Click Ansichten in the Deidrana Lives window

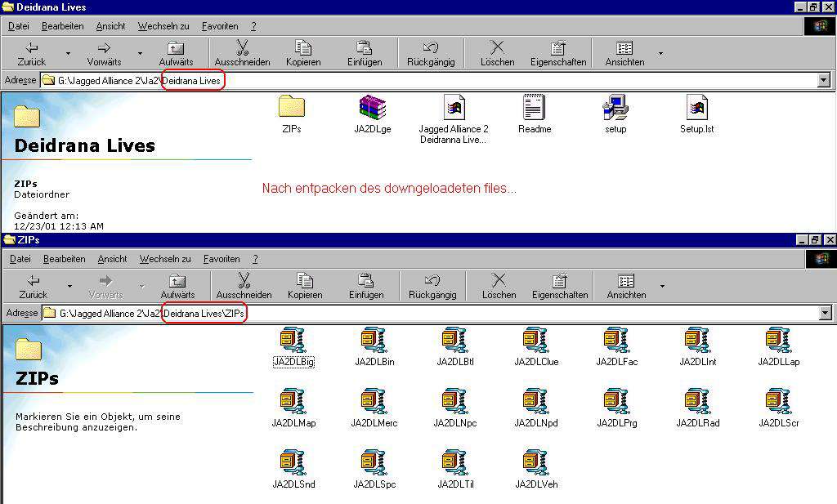625,54
